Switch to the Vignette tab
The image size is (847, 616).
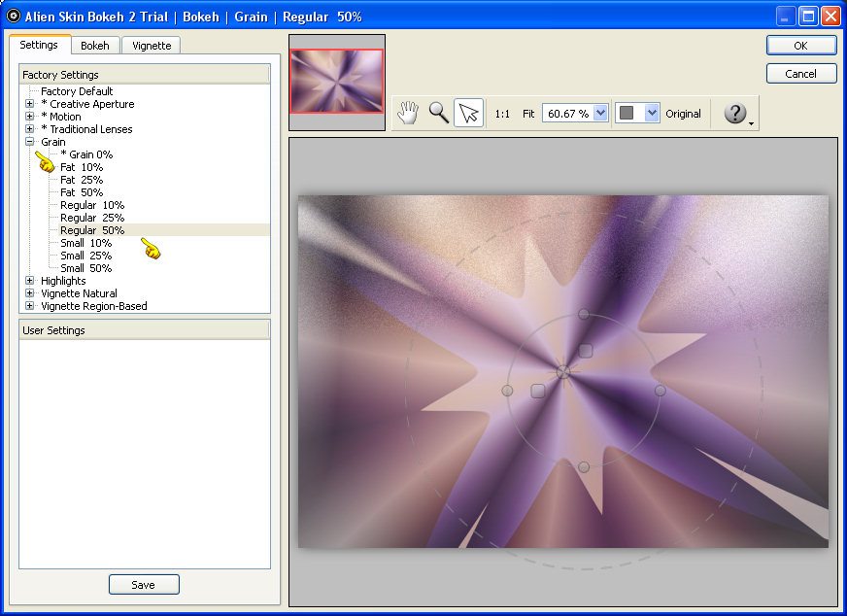(151, 46)
